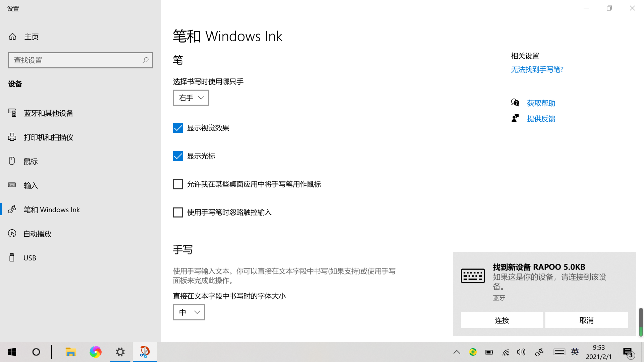Click the '查找设置' search field
This screenshot has width=644, height=362.
coord(80,60)
